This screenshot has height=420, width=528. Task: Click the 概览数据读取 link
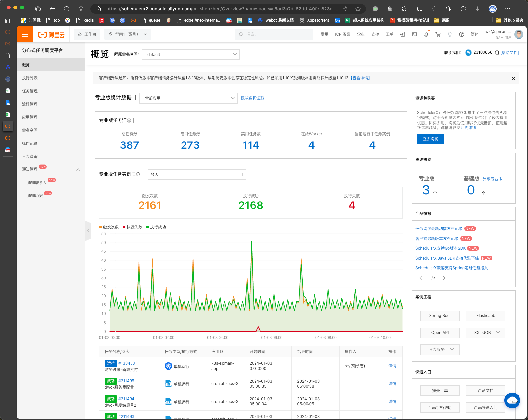[x=253, y=98]
